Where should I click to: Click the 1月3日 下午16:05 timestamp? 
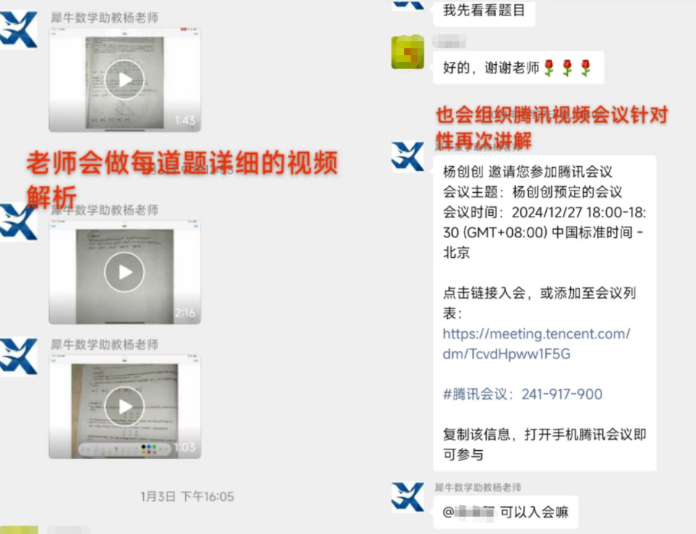point(187,496)
